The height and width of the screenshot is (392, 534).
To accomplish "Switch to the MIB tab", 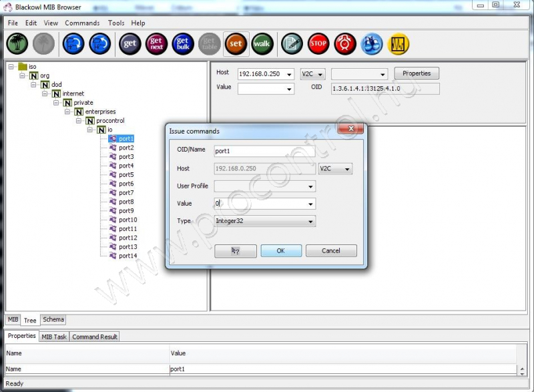I will pyautogui.click(x=13, y=319).
